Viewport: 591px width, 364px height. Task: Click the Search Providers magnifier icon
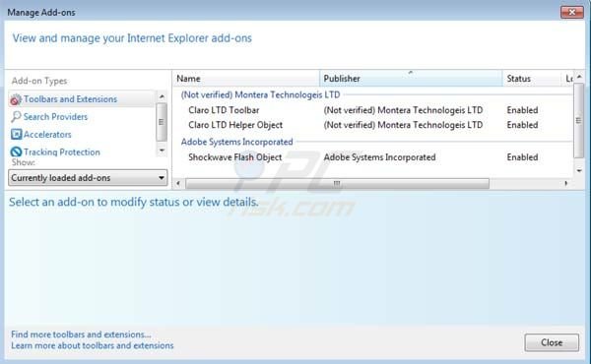(16, 117)
